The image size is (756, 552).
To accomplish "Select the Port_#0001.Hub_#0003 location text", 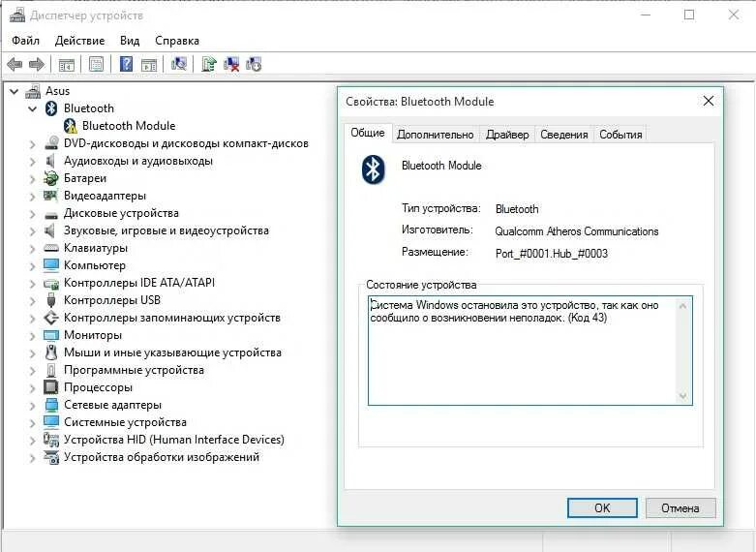I will (552, 254).
